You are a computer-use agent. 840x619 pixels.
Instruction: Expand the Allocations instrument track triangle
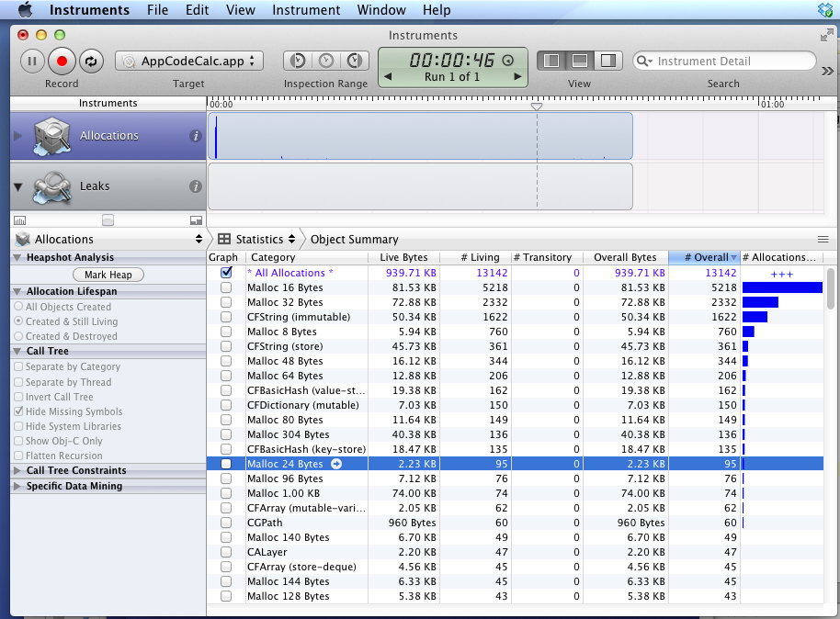(17, 136)
